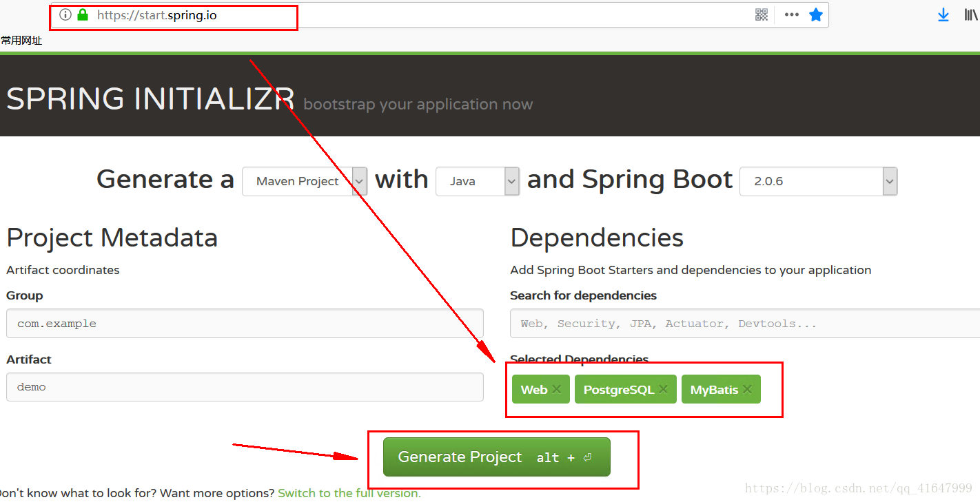Open the browser downloads arrow icon
The width and height of the screenshot is (980, 502).
click(943, 14)
